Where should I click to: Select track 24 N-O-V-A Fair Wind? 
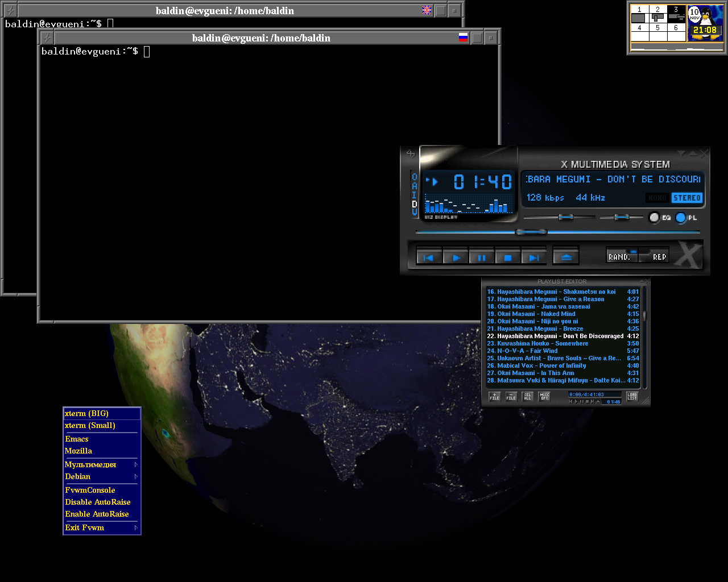tap(562, 351)
